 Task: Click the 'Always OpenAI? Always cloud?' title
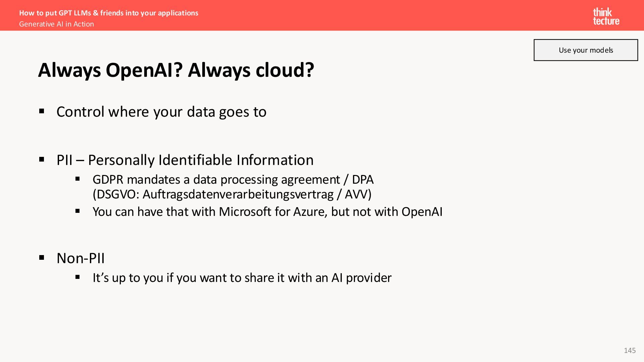[x=176, y=70]
